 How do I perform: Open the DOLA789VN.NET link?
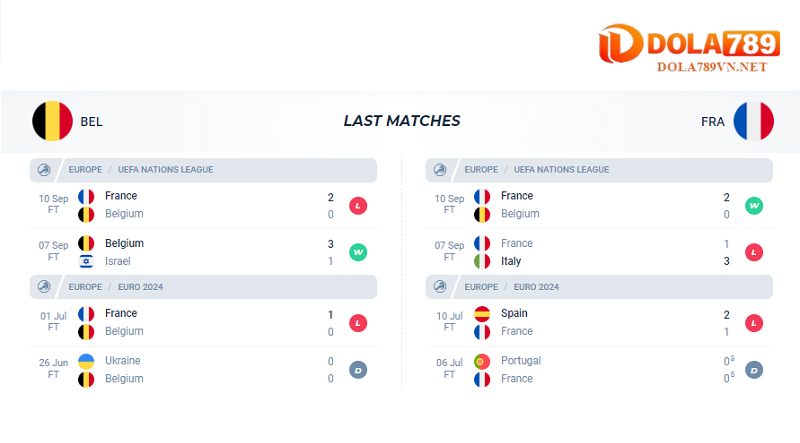tap(712, 67)
